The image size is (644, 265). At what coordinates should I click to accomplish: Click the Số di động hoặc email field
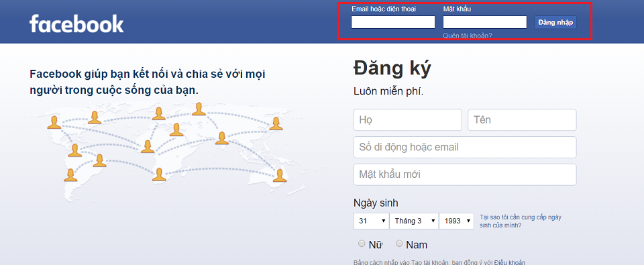[465, 147]
